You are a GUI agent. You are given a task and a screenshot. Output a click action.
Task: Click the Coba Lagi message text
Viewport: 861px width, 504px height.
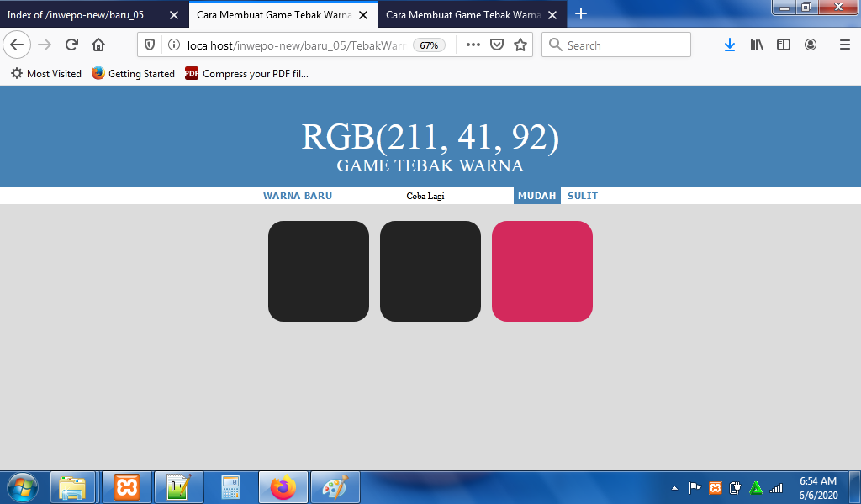(425, 196)
